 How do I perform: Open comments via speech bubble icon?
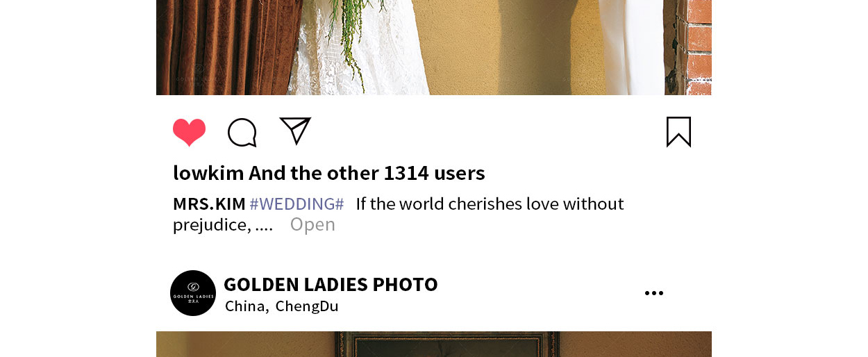(242, 133)
